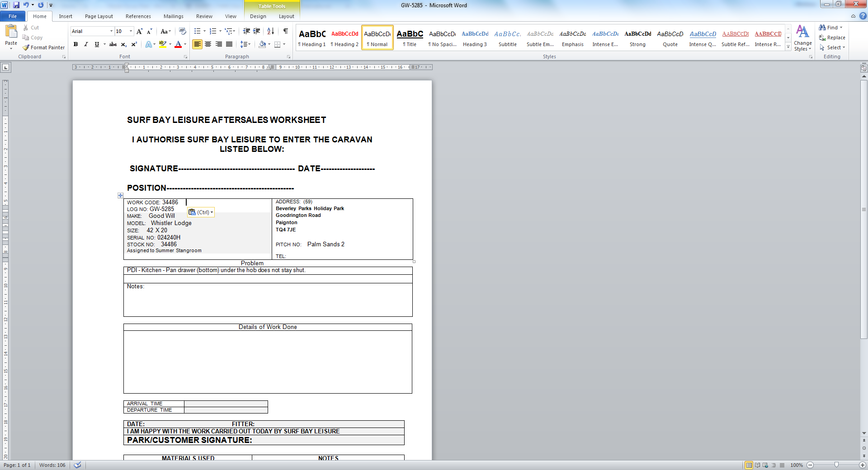
Task: Click the zoom out minus button
Action: tap(810, 465)
